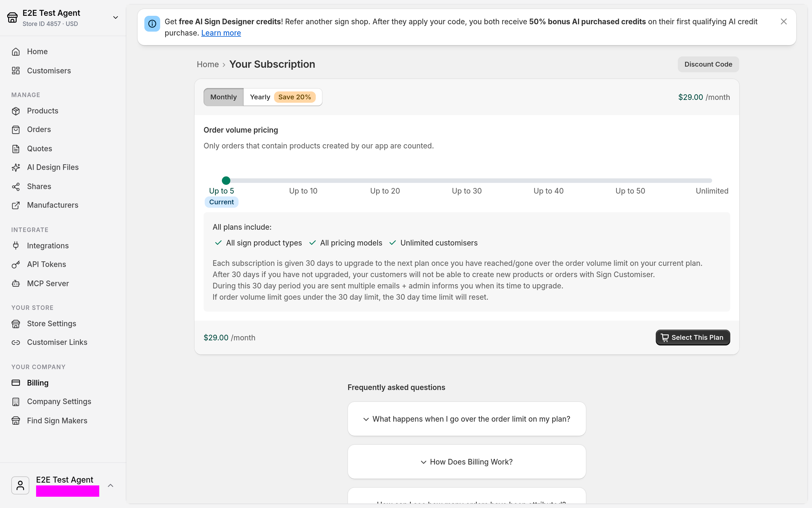Select the Up to 10 order tier
Viewport: 812px width, 508px height.
coord(303,191)
